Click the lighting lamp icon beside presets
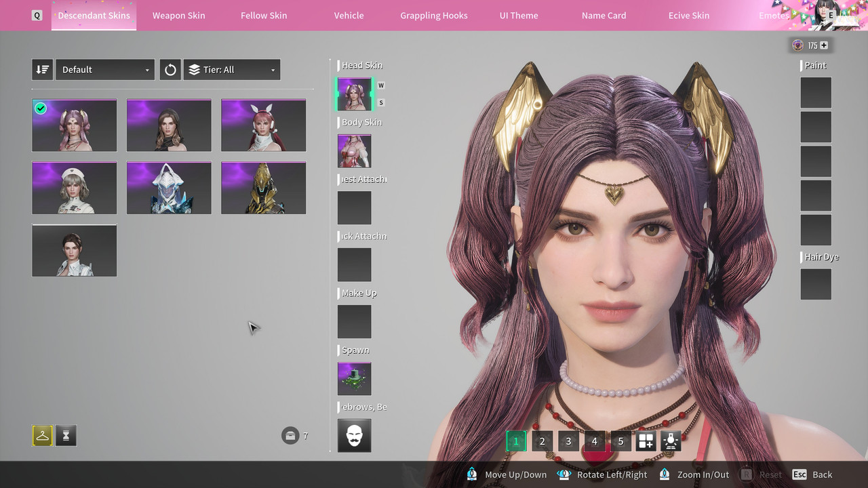This screenshot has height=488, width=868. click(x=671, y=441)
